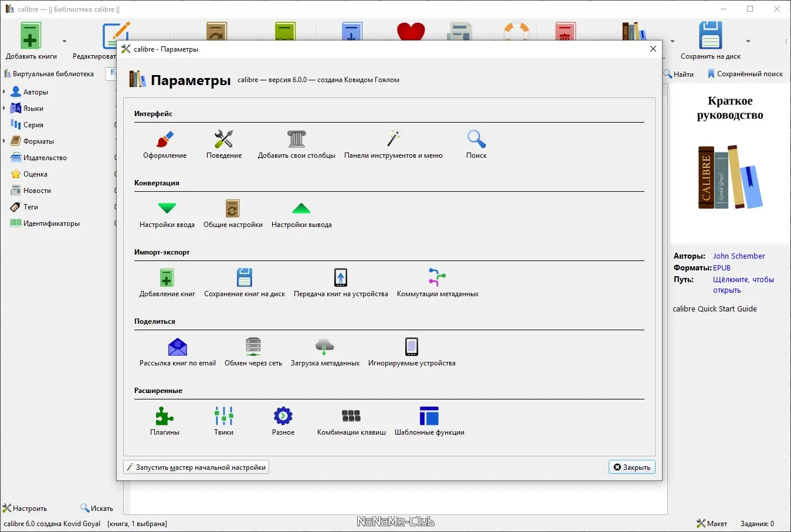Open John Schember author link
The height and width of the screenshot is (532, 791).
(x=739, y=256)
